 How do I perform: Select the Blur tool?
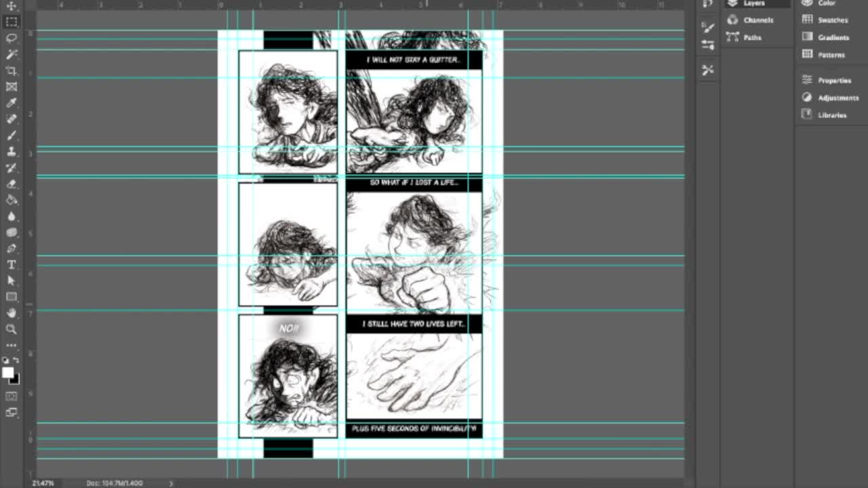pos(12,216)
